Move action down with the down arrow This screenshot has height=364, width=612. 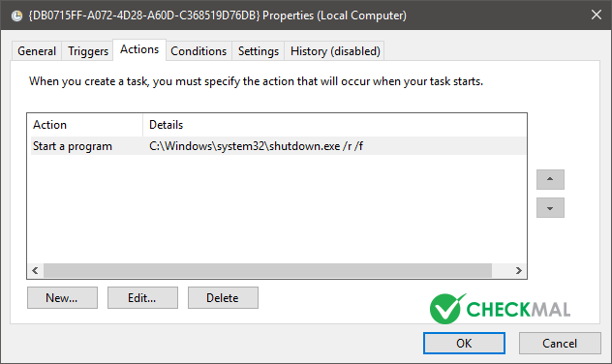(550, 207)
